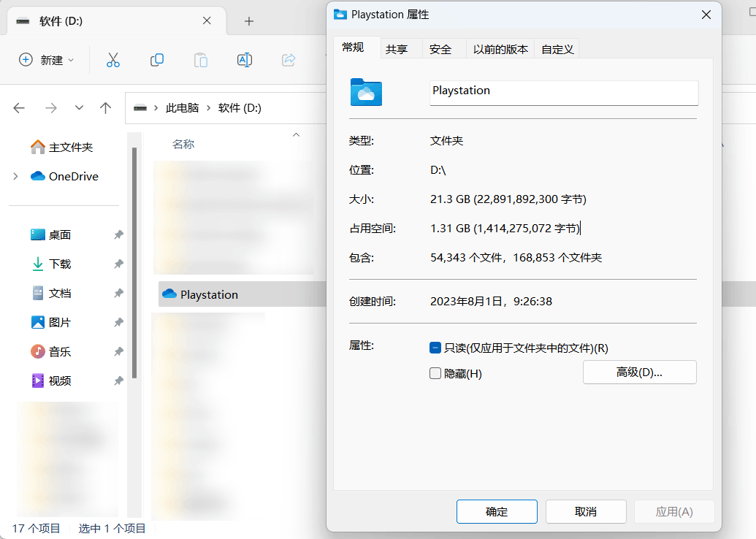Unpin 音乐 using its pin icon
The width and height of the screenshot is (756, 539).
click(x=118, y=351)
